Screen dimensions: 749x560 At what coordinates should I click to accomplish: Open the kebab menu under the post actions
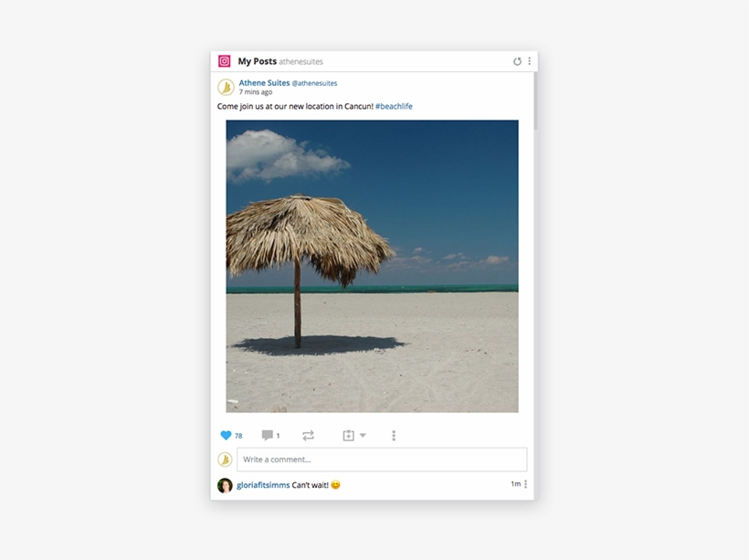pos(394,435)
